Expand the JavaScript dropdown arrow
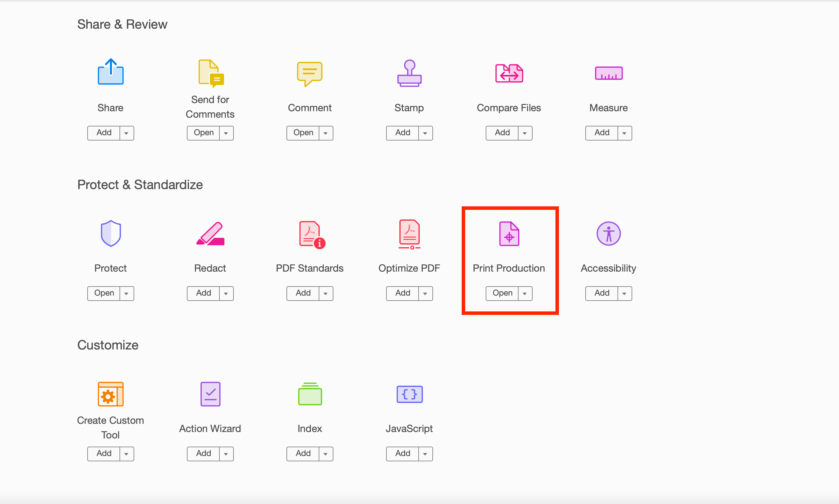This screenshot has width=839, height=504. pos(426,454)
